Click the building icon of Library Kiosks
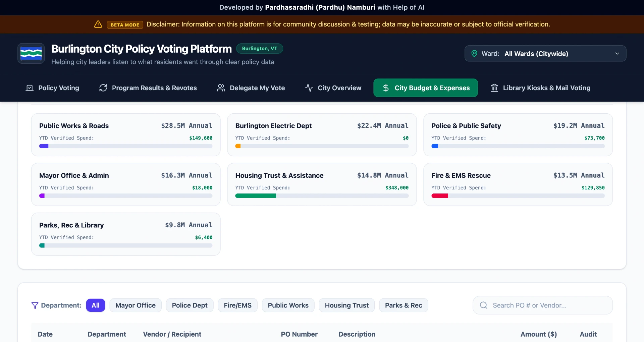This screenshot has height=342, width=644. (x=494, y=88)
